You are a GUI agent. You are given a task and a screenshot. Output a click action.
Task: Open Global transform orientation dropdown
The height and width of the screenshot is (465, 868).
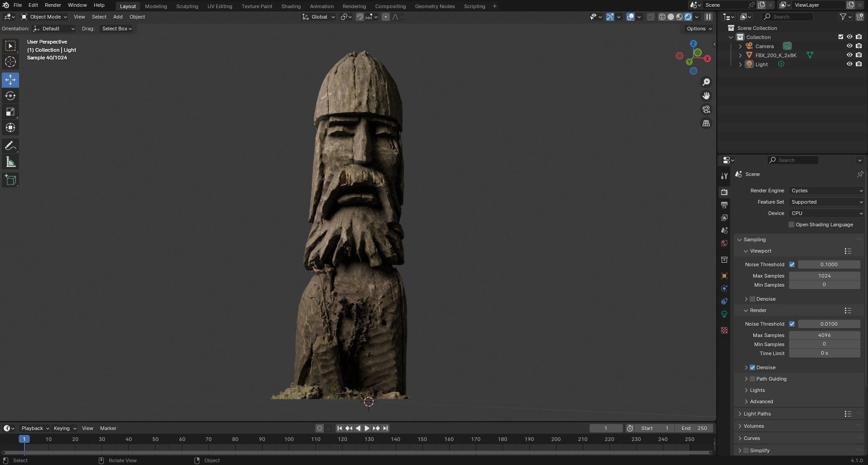[x=319, y=17]
